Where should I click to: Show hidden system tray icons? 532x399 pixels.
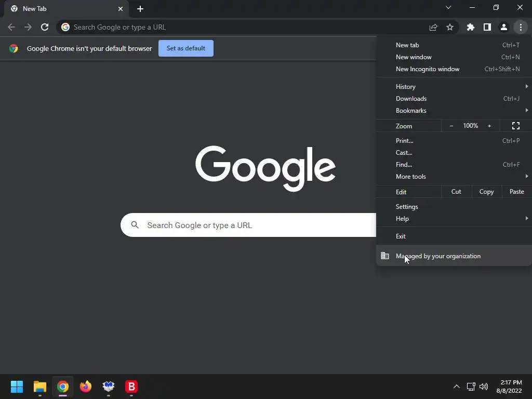[x=457, y=387]
